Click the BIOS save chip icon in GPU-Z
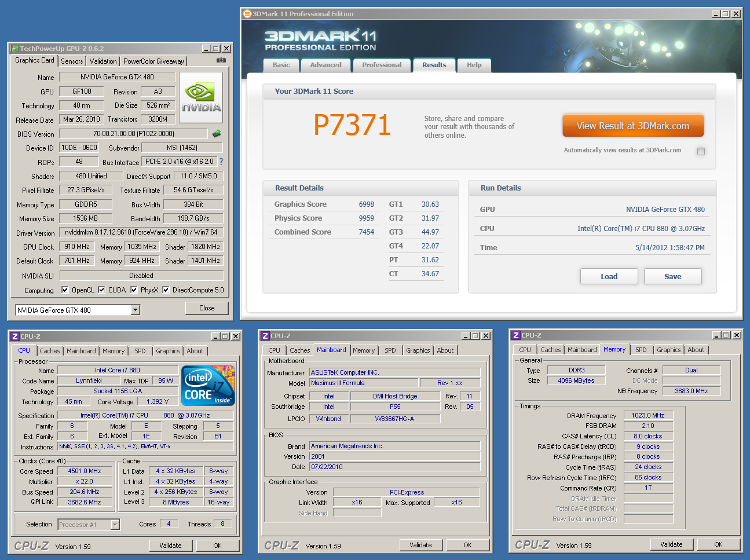Image resolution: width=750 pixels, height=560 pixels. 217,134
